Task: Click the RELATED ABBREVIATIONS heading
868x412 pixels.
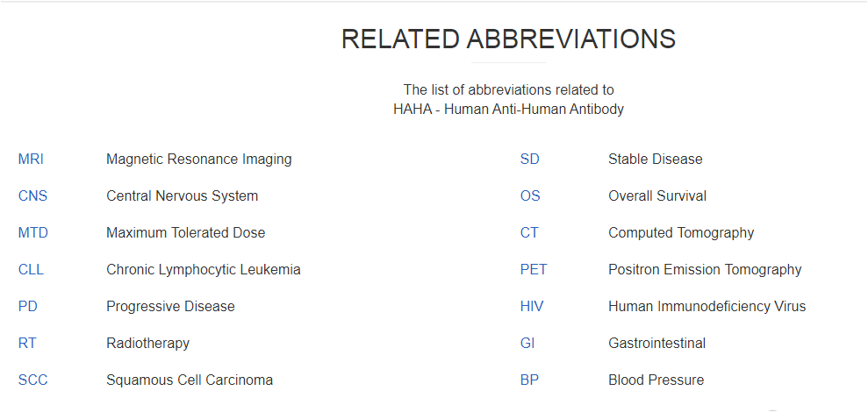Action: (508, 39)
